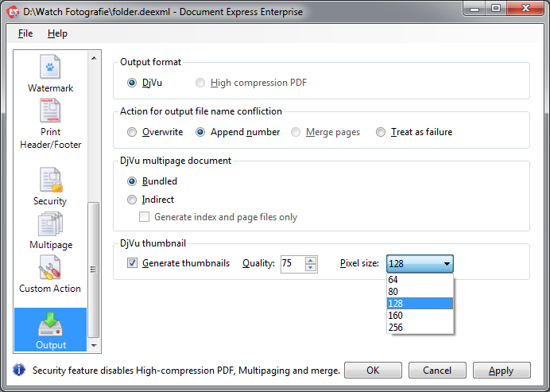Open the Custom Action section icon

[50, 267]
